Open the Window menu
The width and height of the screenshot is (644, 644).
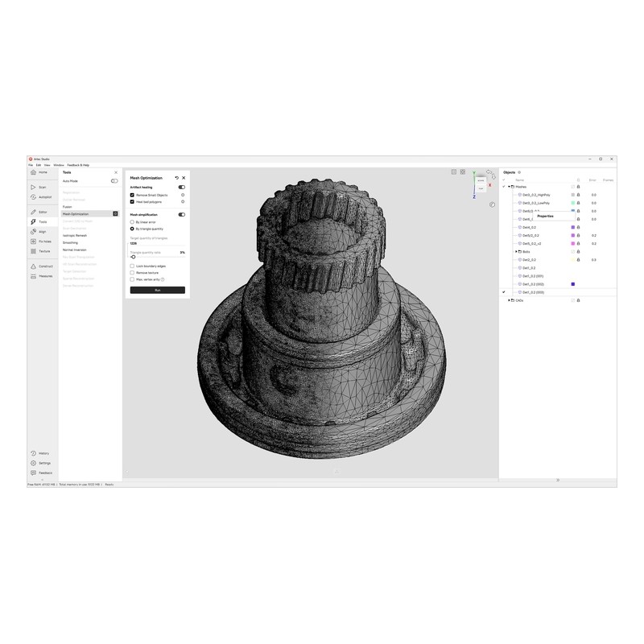coord(59,165)
